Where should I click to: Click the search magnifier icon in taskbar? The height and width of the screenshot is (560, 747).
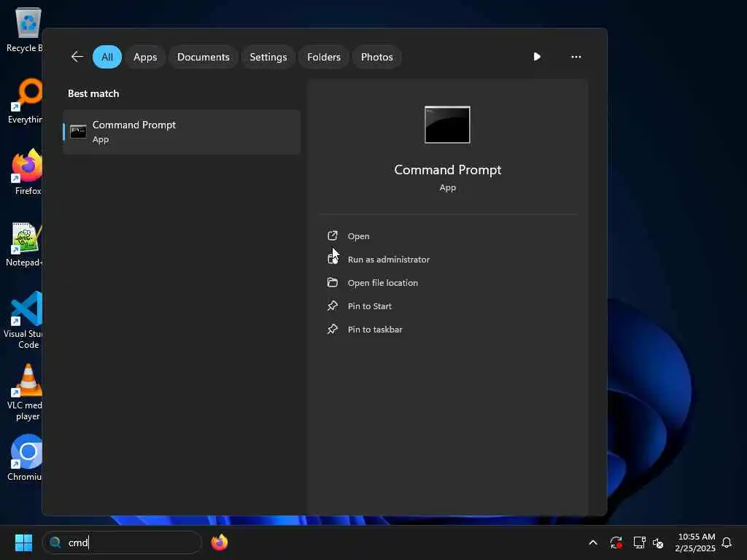click(x=55, y=542)
